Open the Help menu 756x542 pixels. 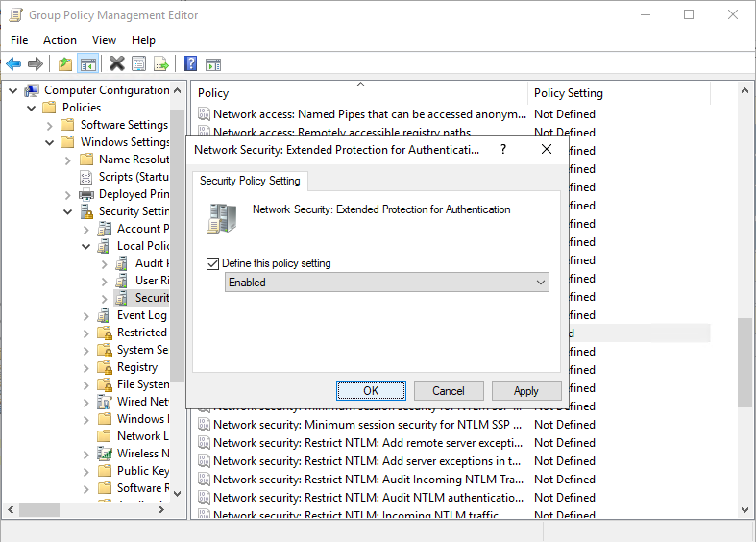(144, 40)
